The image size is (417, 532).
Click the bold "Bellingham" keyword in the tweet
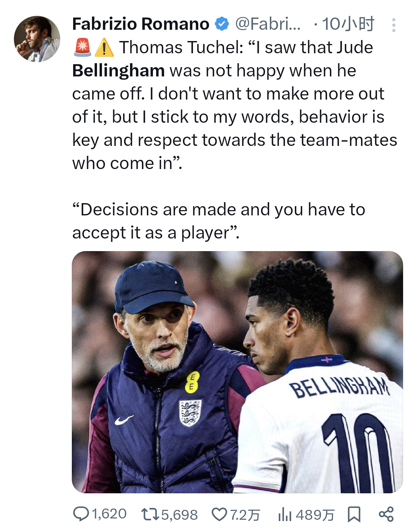point(118,71)
